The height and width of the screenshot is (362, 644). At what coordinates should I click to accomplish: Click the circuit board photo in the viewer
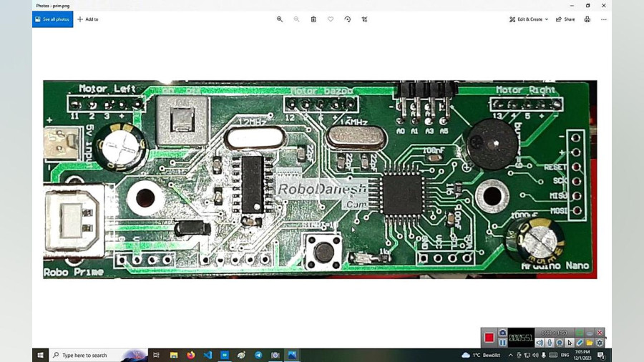[x=320, y=180]
